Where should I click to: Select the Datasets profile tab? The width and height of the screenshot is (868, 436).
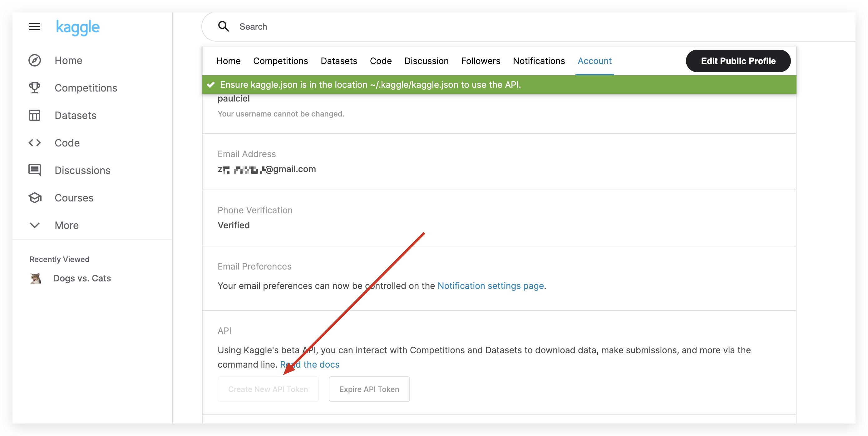[339, 61]
